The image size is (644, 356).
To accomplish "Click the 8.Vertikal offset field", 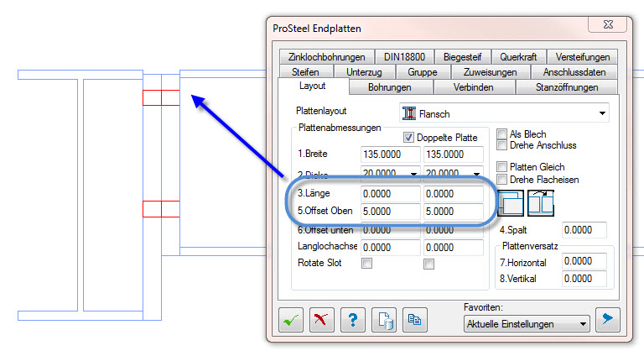I will coord(584,278).
